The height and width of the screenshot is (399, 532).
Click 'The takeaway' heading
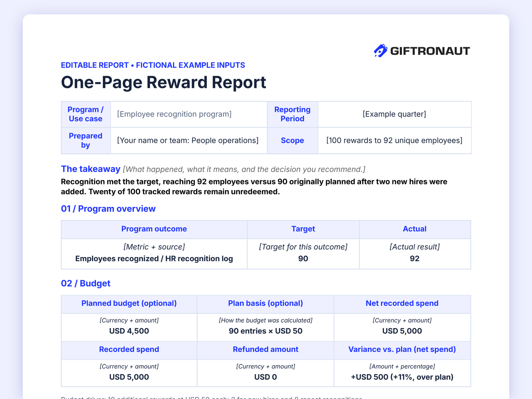pos(91,169)
